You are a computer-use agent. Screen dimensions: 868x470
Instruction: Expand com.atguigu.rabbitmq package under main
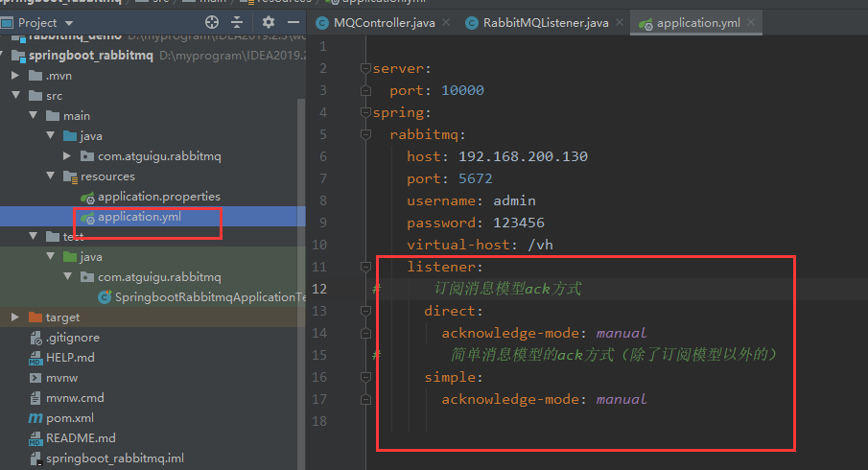(x=67, y=155)
